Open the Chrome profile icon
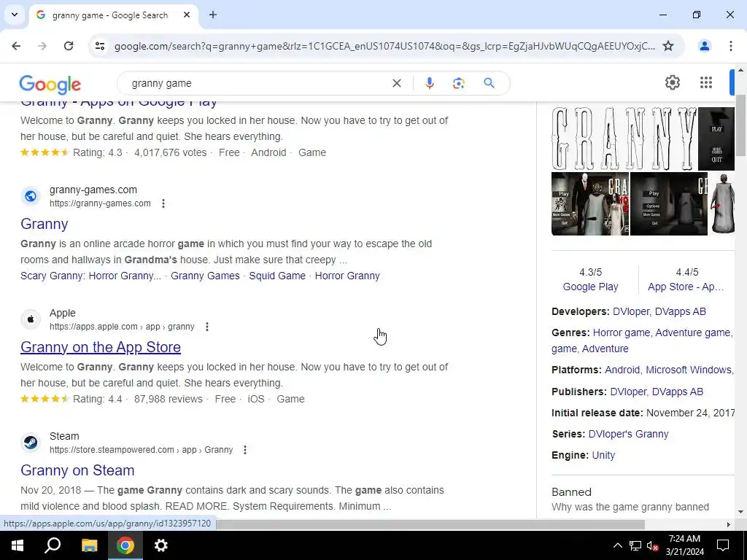747x560 pixels. (x=704, y=46)
